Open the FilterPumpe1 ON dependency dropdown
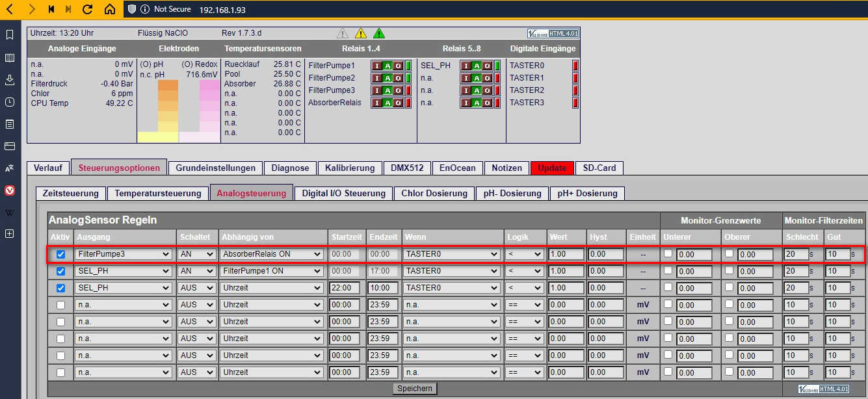Image resolution: width=868 pixels, height=399 pixels. (x=272, y=271)
